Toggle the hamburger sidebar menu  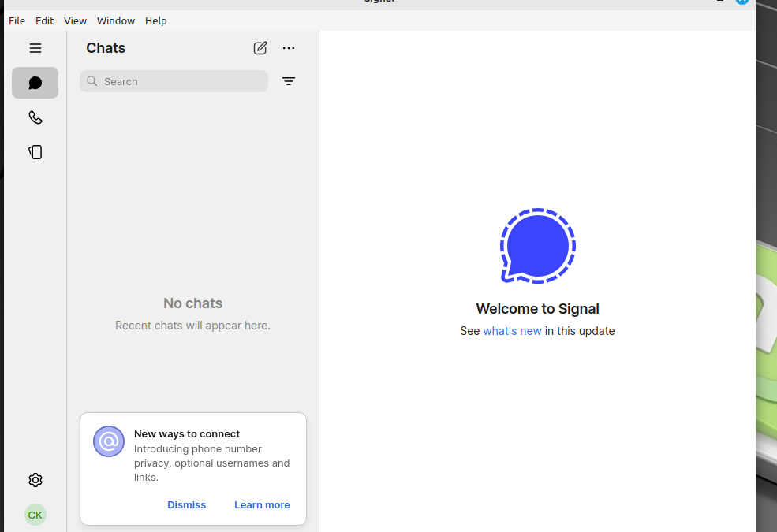click(35, 48)
